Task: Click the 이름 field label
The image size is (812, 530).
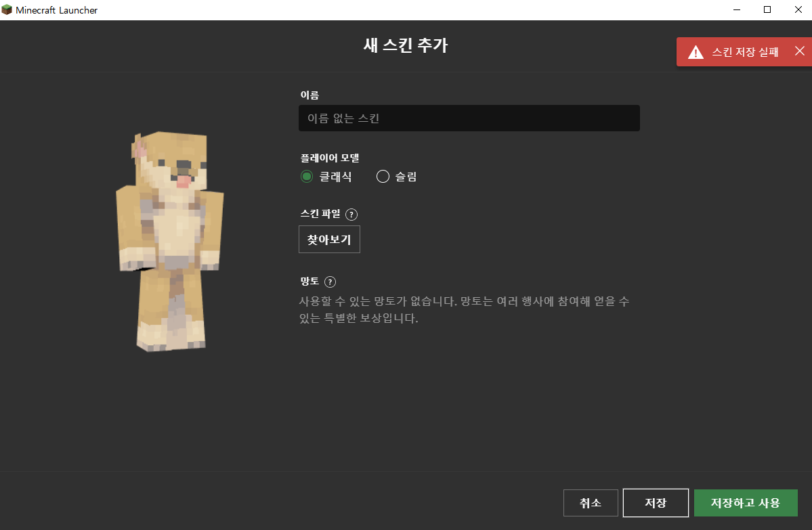Action: coord(309,95)
